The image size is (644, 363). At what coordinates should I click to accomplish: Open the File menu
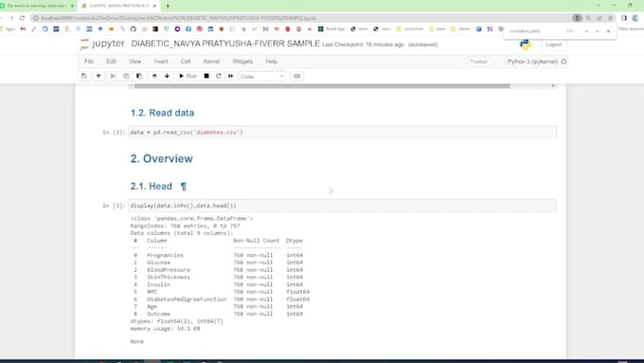click(x=89, y=62)
